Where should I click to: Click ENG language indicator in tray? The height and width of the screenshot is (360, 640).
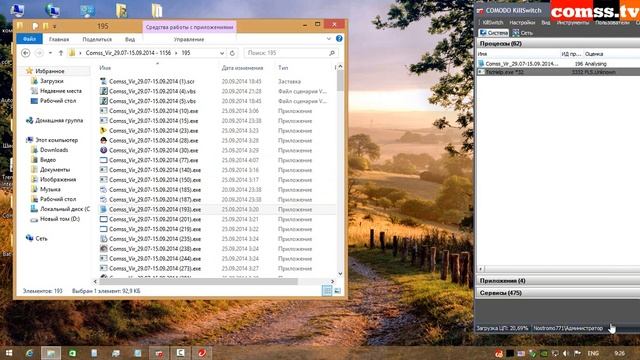[593, 353]
